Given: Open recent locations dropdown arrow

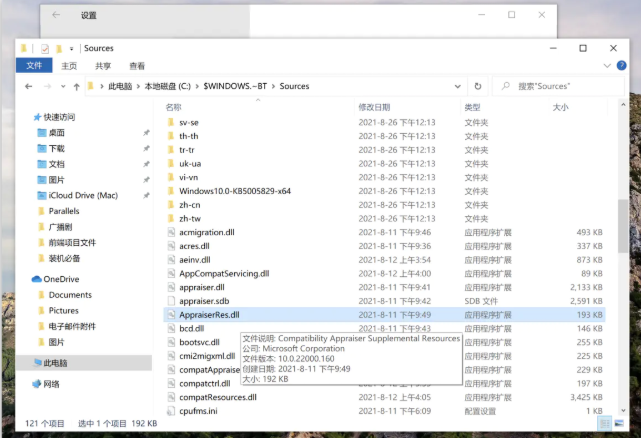Looking at the screenshot, I should tap(63, 86).
